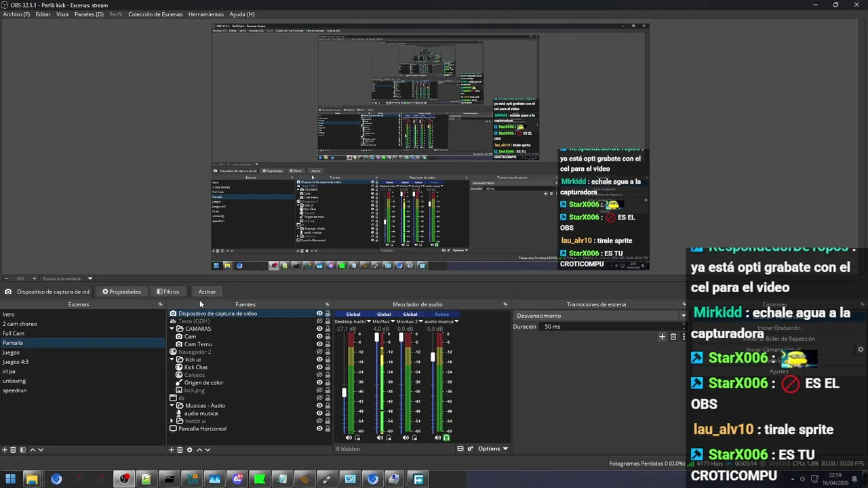Image resolution: width=868 pixels, height=488 pixels.
Task: Collapse the kick ui group
Action: click(172, 359)
